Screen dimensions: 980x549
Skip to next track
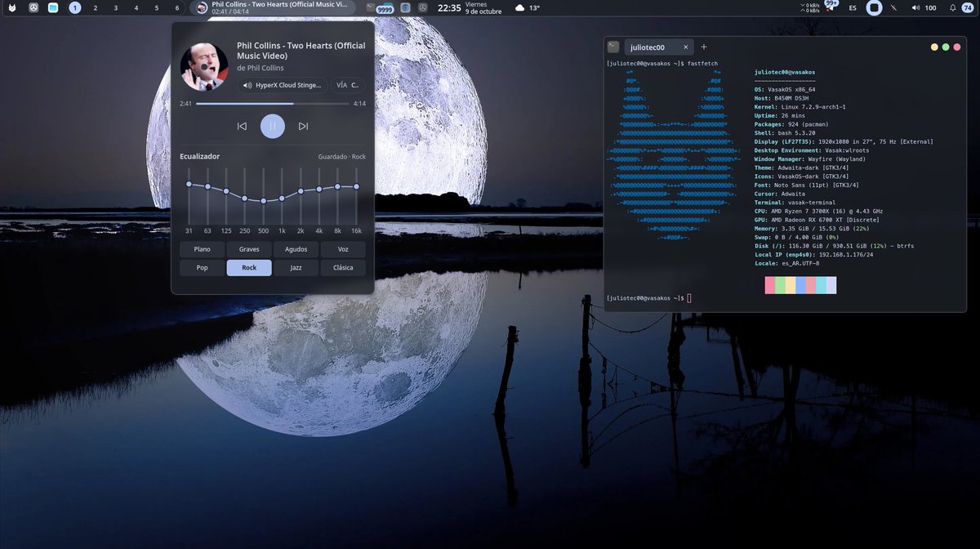tap(303, 126)
